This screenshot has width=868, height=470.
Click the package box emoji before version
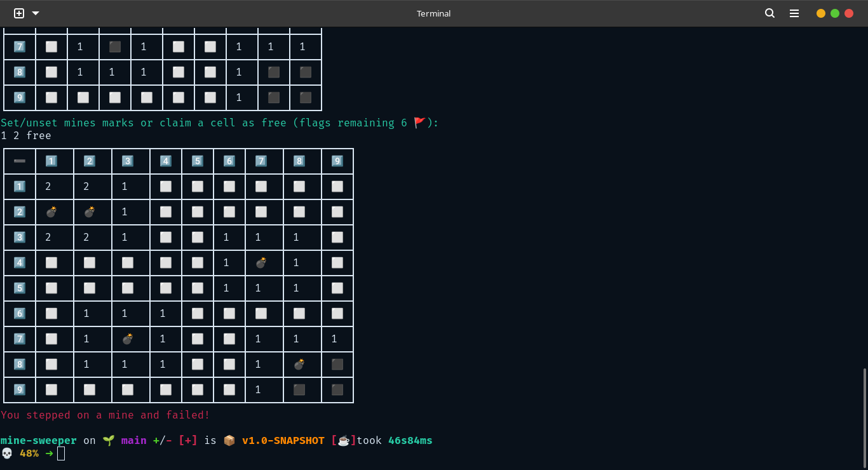[229, 440]
